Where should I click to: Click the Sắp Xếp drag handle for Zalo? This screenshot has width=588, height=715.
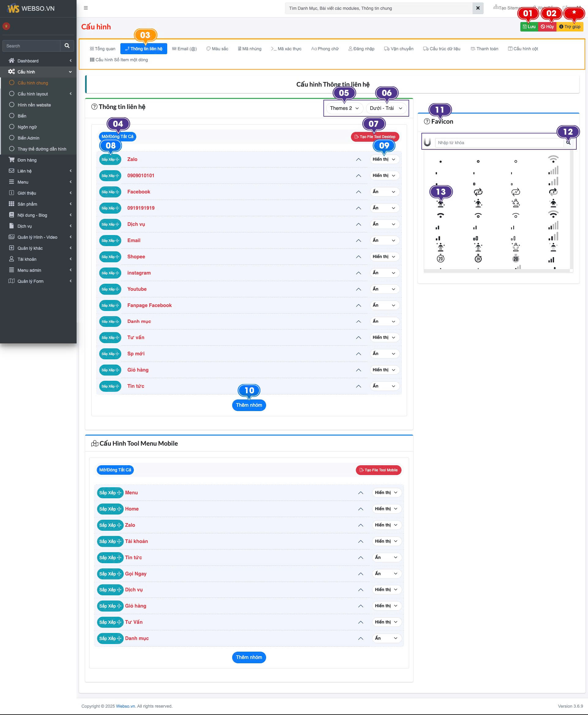click(x=110, y=159)
